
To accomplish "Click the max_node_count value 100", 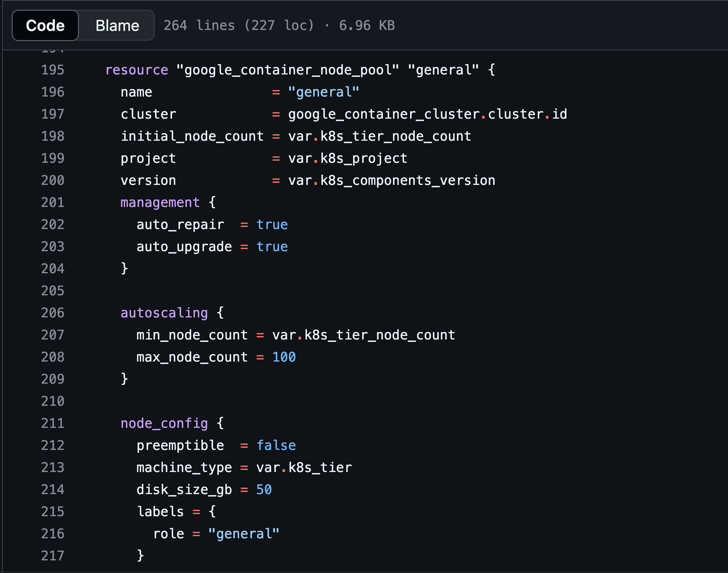I will pyautogui.click(x=283, y=357).
